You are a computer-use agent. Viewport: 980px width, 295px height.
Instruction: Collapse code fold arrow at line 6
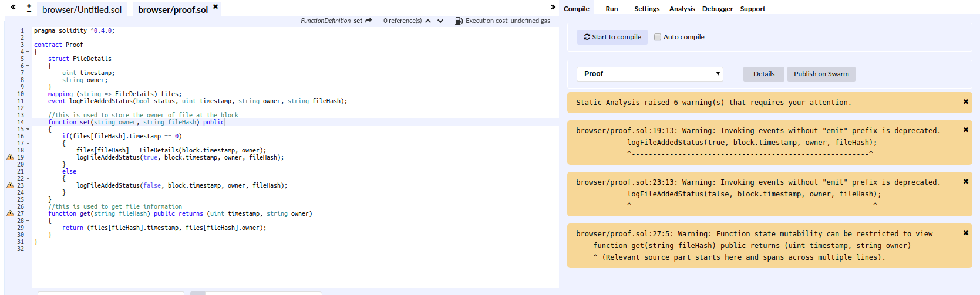tap(28, 66)
